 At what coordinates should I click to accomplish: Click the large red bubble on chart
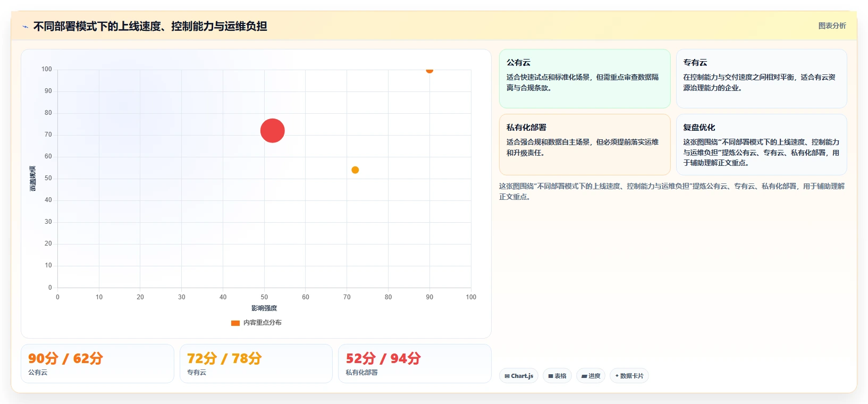[x=272, y=131]
